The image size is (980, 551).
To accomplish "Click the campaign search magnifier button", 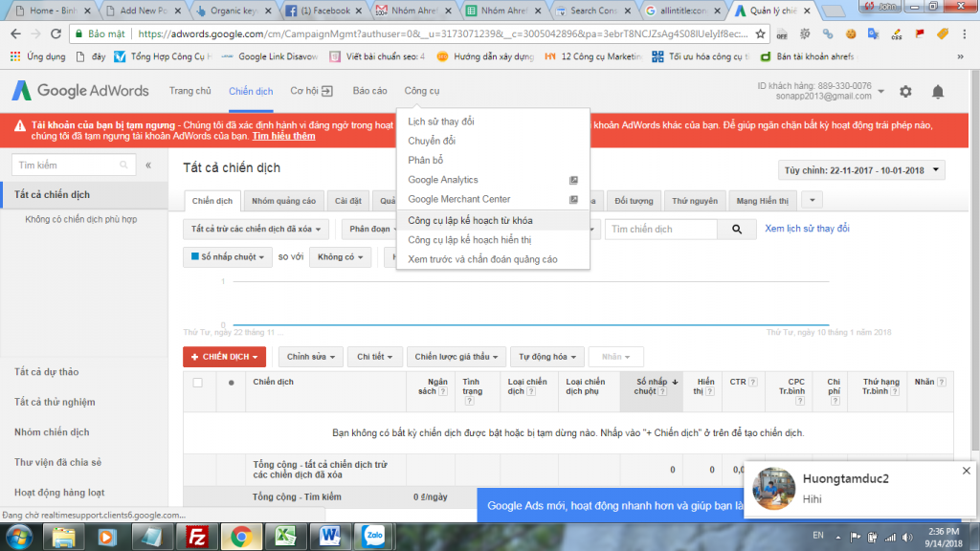I will click(x=737, y=230).
